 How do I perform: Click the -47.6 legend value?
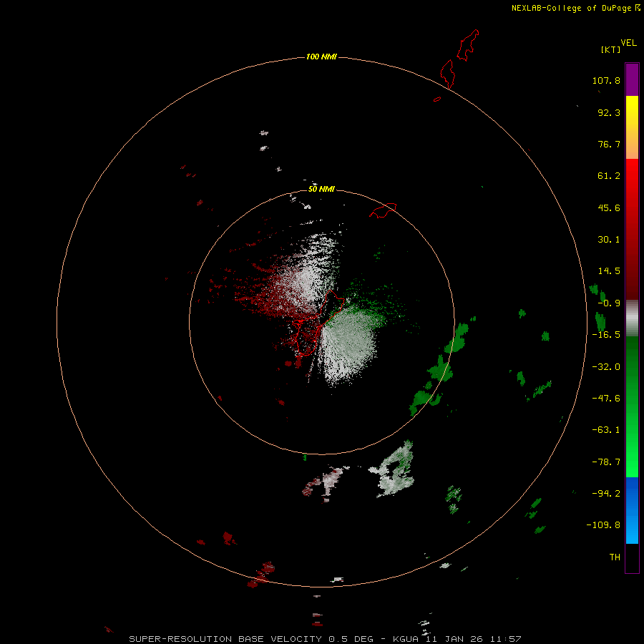coord(606,399)
